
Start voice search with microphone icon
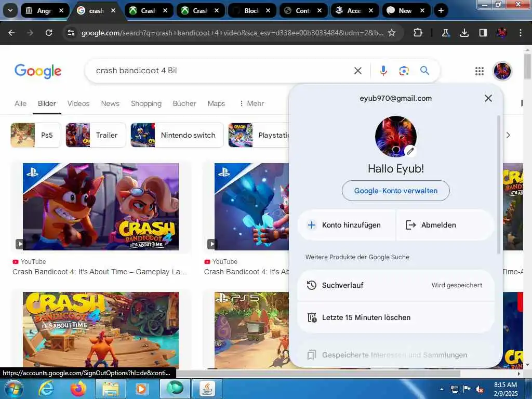point(383,71)
